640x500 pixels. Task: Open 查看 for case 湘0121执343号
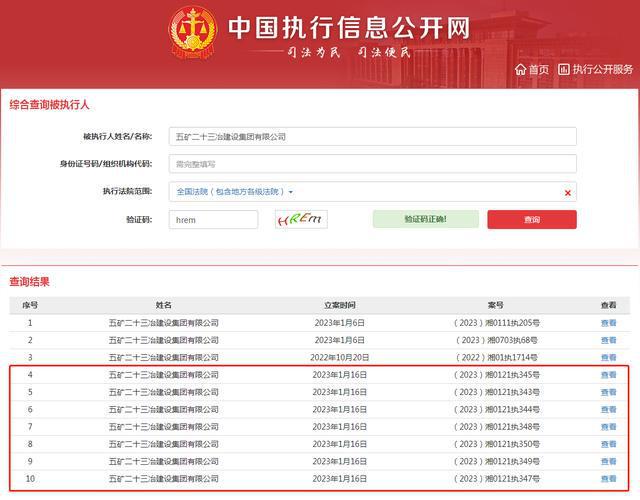point(608,392)
